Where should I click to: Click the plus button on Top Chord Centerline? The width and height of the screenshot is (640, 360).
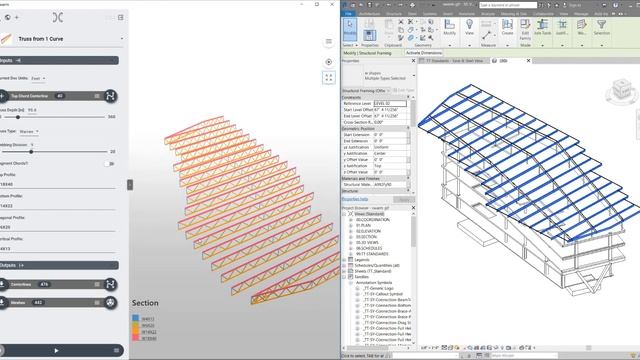2,96
